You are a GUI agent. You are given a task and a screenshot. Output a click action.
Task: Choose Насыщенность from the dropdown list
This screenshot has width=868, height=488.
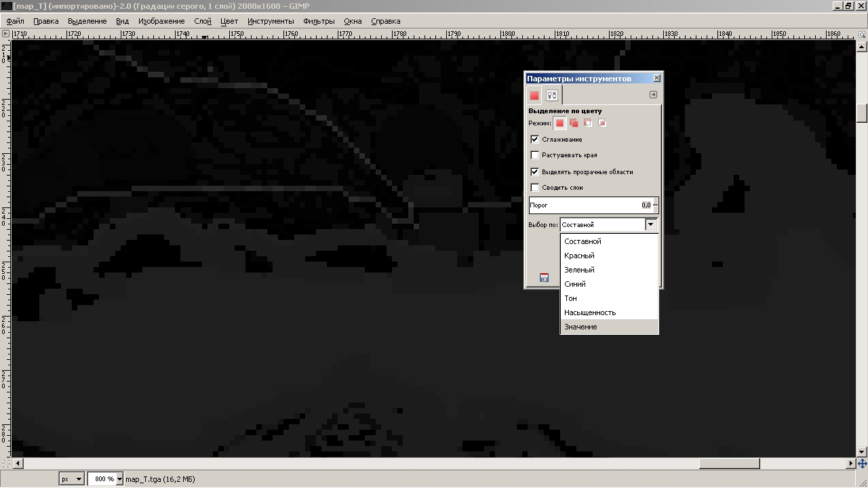(609, 312)
